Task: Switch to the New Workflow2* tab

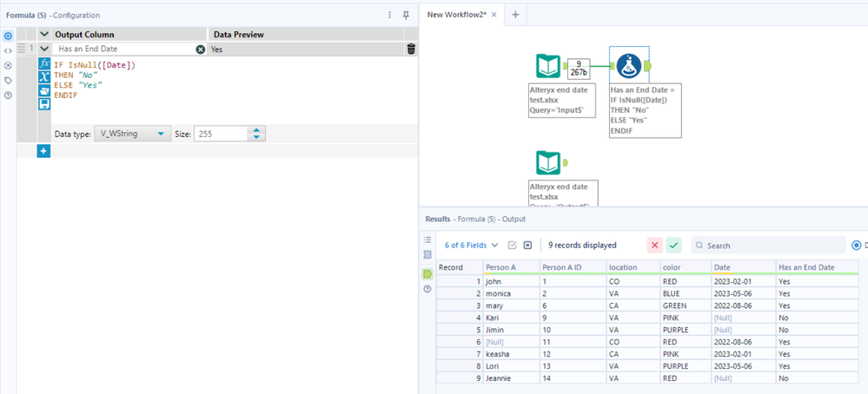Action: [457, 15]
